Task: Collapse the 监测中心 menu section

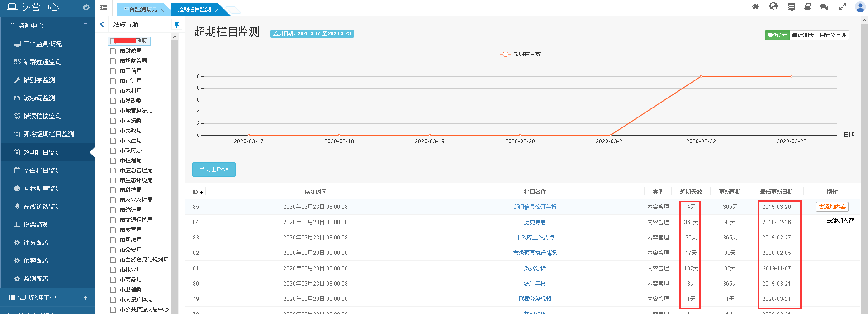Action: (x=85, y=24)
